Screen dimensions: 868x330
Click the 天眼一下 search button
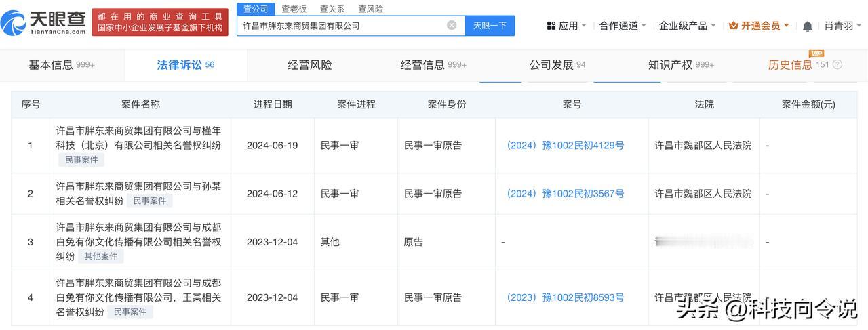[x=490, y=26]
